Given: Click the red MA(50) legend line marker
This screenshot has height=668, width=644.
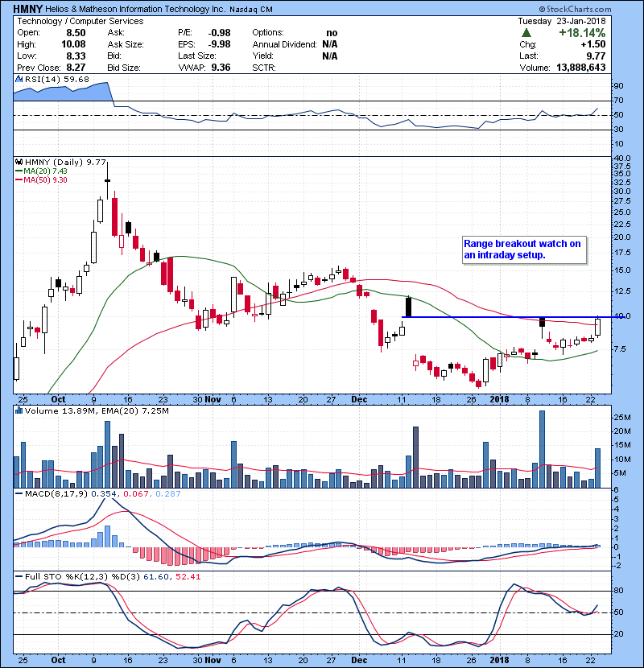Looking at the screenshot, I should tap(19, 179).
